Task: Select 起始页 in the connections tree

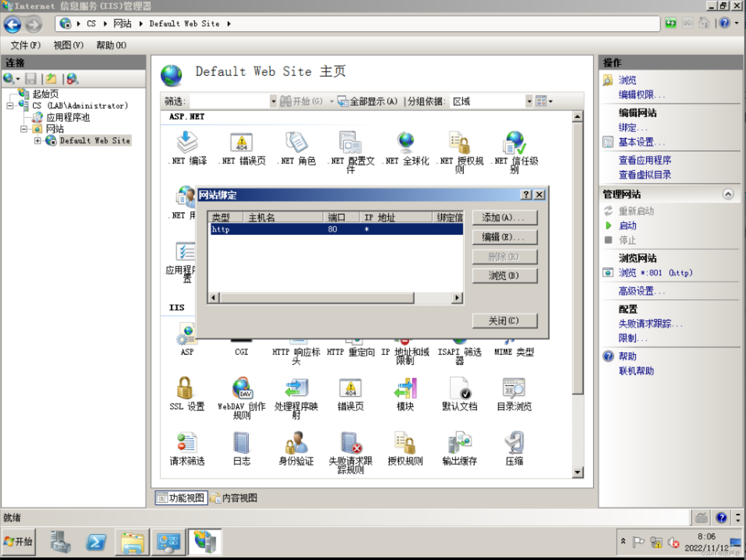Action: pos(46,94)
